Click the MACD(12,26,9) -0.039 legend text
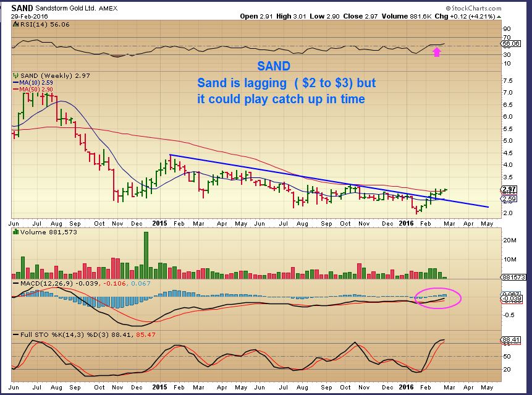Screen dimensions: 532x395 (59, 283)
